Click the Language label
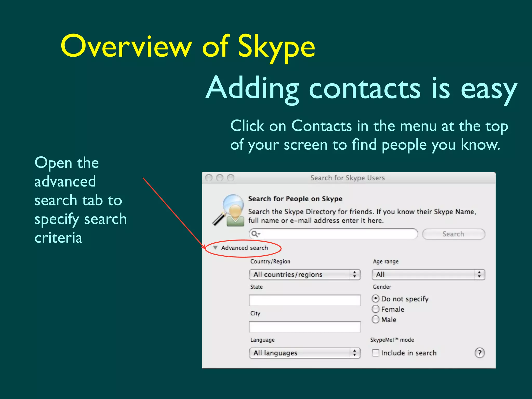Viewport: 532px width, 399px height. pyautogui.click(x=262, y=340)
